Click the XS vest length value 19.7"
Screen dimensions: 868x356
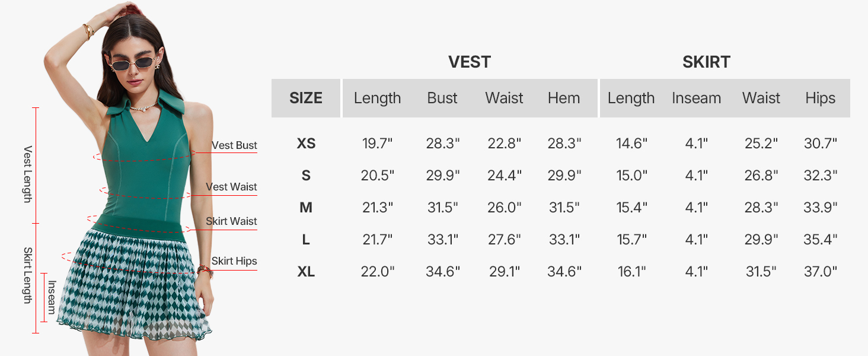point(378,144)
